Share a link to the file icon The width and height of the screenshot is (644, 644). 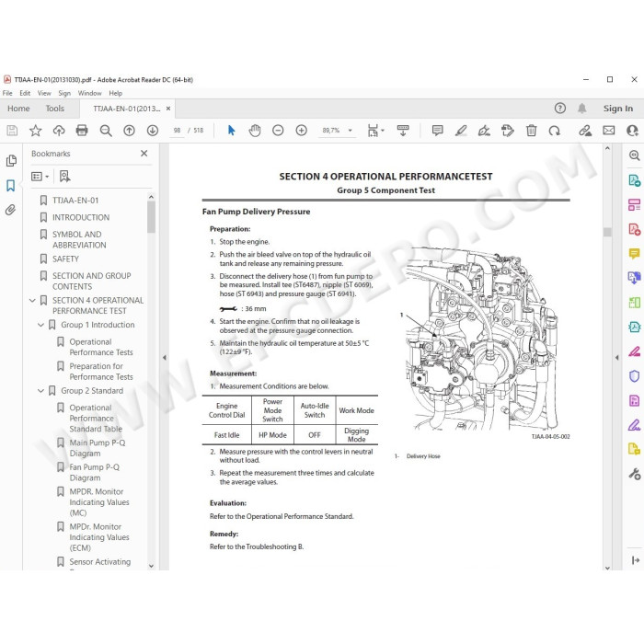tap(585, 131)
